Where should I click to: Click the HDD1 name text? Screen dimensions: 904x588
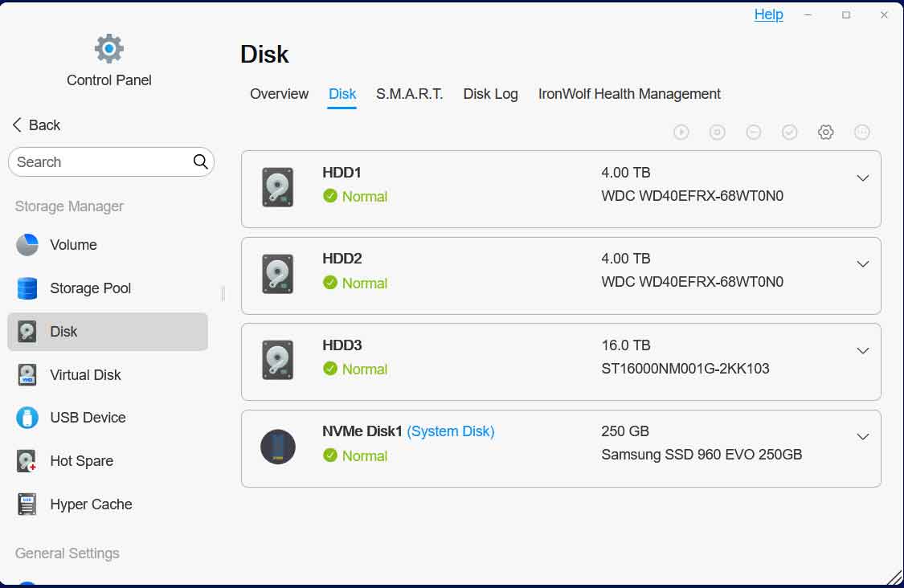point(342,173)
